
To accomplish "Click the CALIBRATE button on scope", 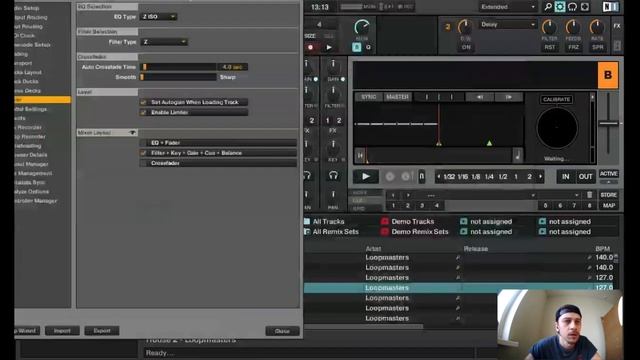I will pos(556,100).
